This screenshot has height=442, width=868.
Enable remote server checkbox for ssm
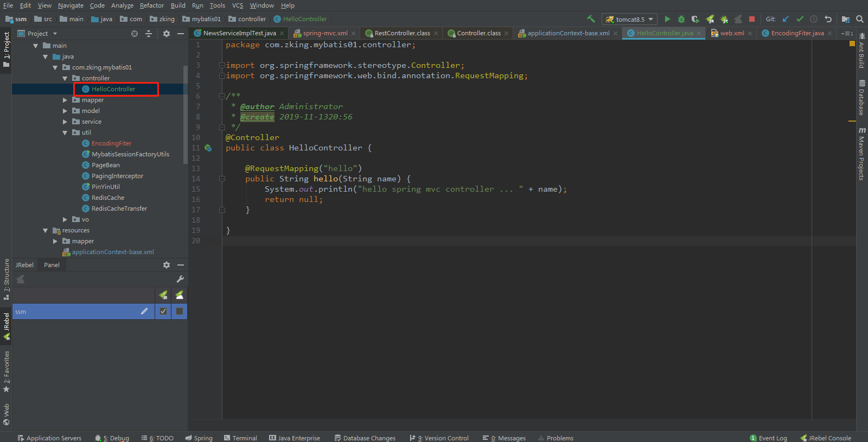[180, 311]
